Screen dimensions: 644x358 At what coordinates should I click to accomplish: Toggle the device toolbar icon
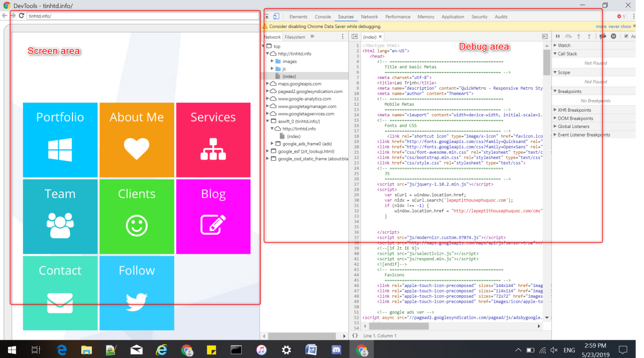276,16
